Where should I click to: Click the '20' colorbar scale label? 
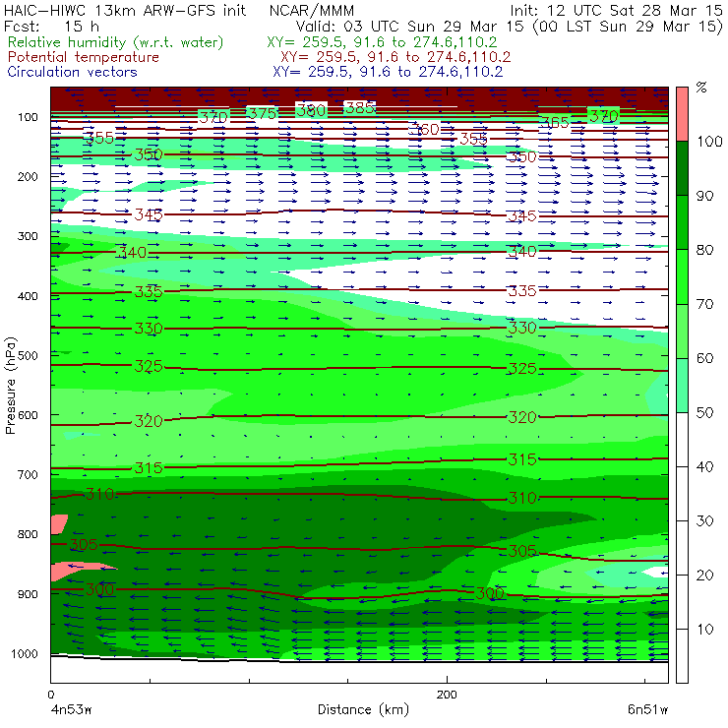[704, 575]
